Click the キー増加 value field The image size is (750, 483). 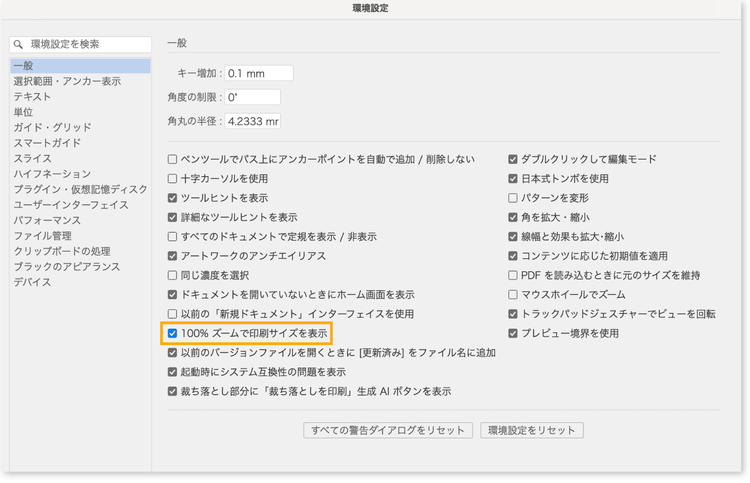259,73
